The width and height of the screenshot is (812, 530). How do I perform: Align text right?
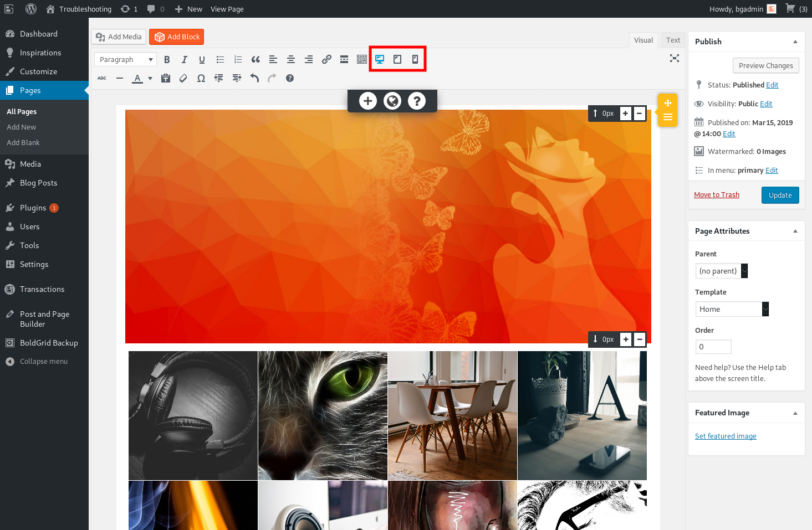tap(309, 59)
